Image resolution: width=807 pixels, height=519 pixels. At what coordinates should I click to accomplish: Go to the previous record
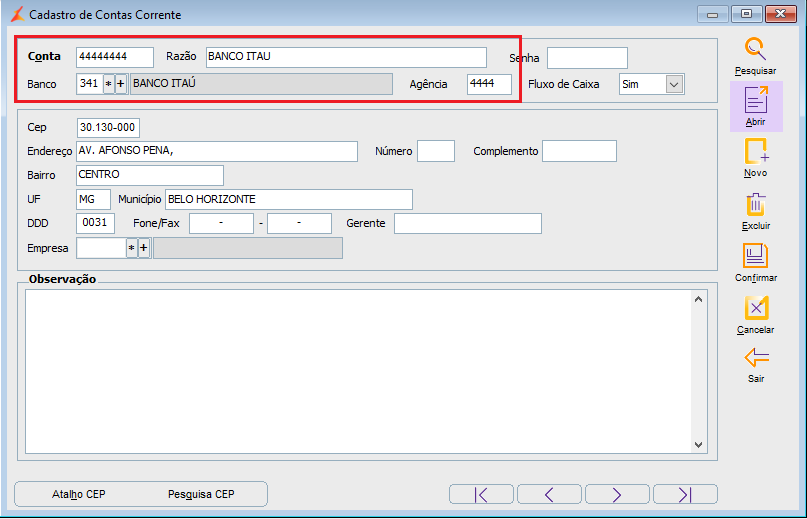[x=549, y=494]
